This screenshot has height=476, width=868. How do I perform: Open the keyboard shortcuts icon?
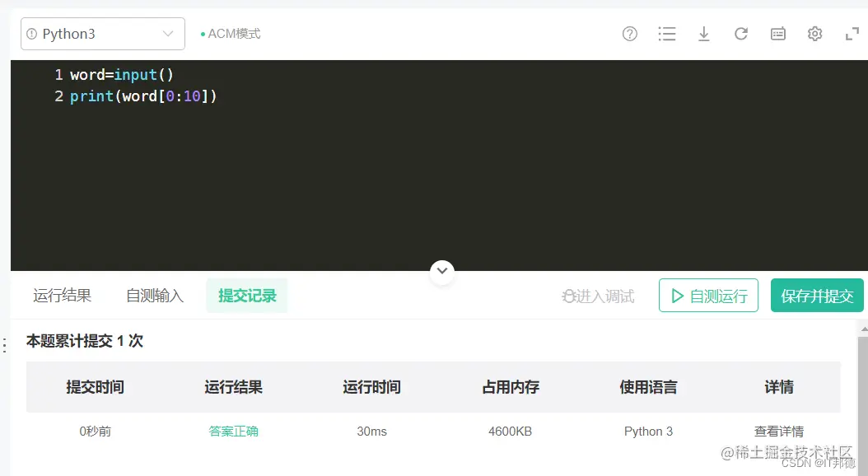click(x=777, y=34)
